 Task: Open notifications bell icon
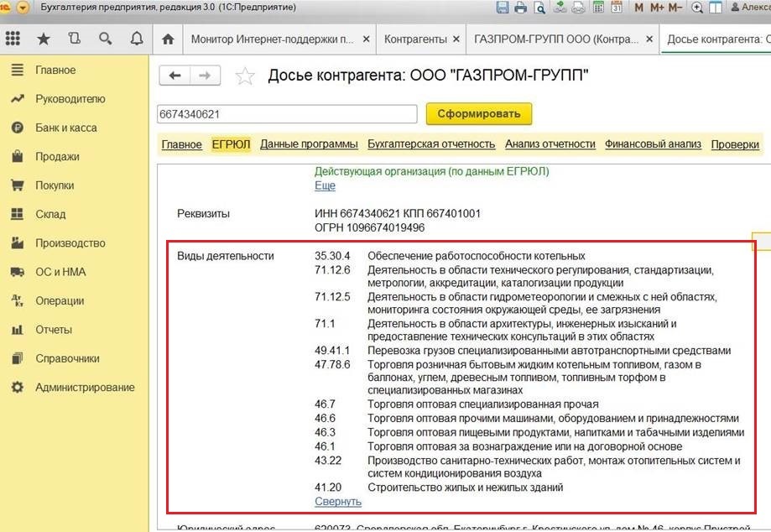[136, 39]
